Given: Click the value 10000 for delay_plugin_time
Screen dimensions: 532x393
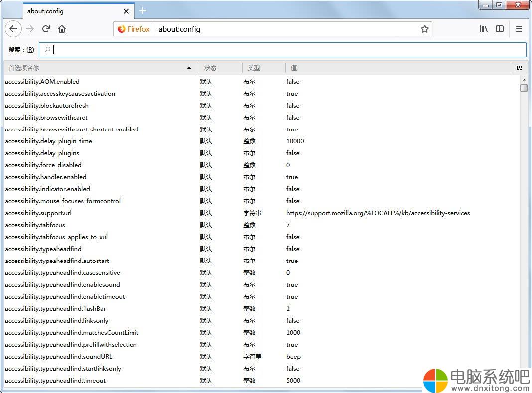Looking at the screenshot, I should [295, 141].
